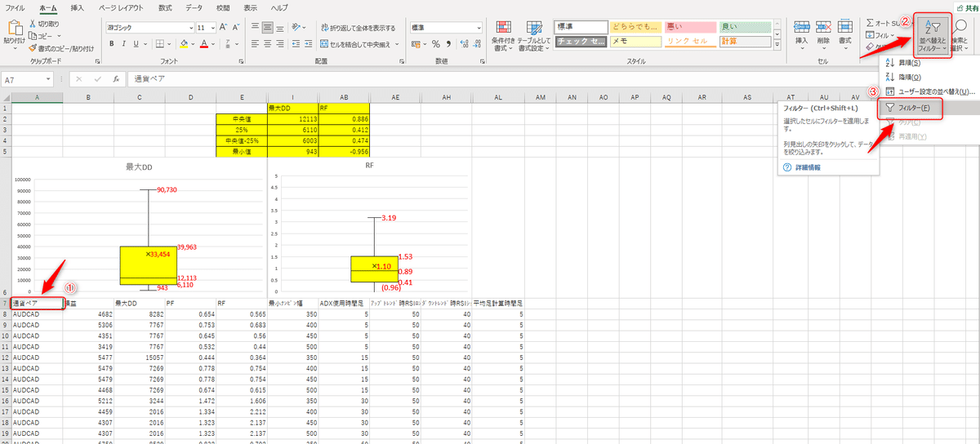
Task: Apply Percent Style (%) format
Action: pos(436,44)
